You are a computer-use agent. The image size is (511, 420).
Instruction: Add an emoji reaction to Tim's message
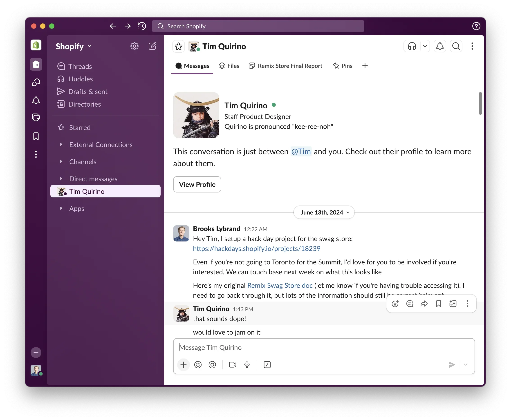tap(395, 303)
